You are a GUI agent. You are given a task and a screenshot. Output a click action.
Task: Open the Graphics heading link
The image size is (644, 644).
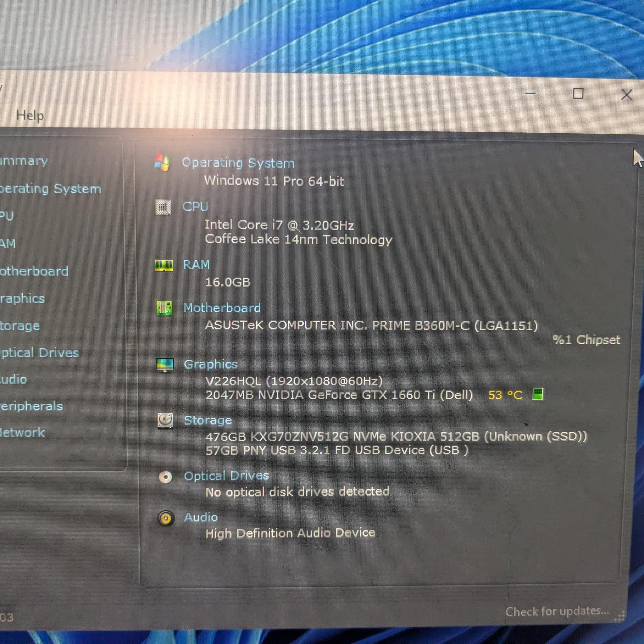pyautogui.click(x=211, y=364)
